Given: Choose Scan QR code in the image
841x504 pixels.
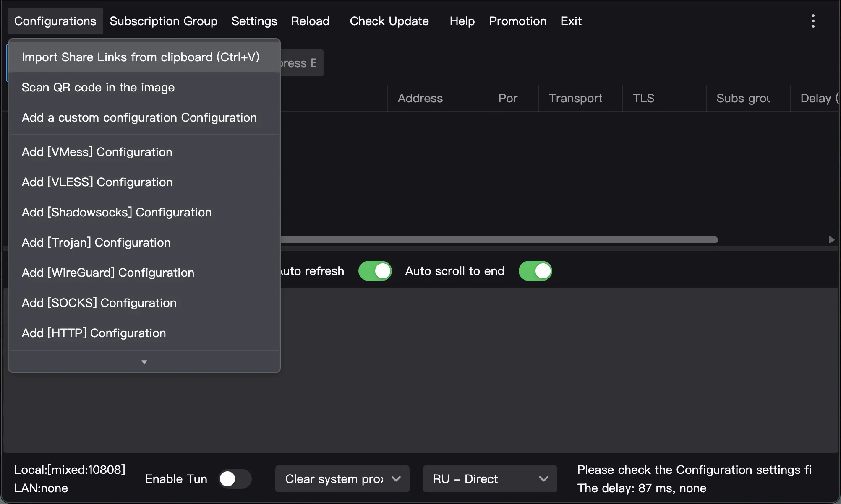Looking at the screenshot, I should (98, 87).
